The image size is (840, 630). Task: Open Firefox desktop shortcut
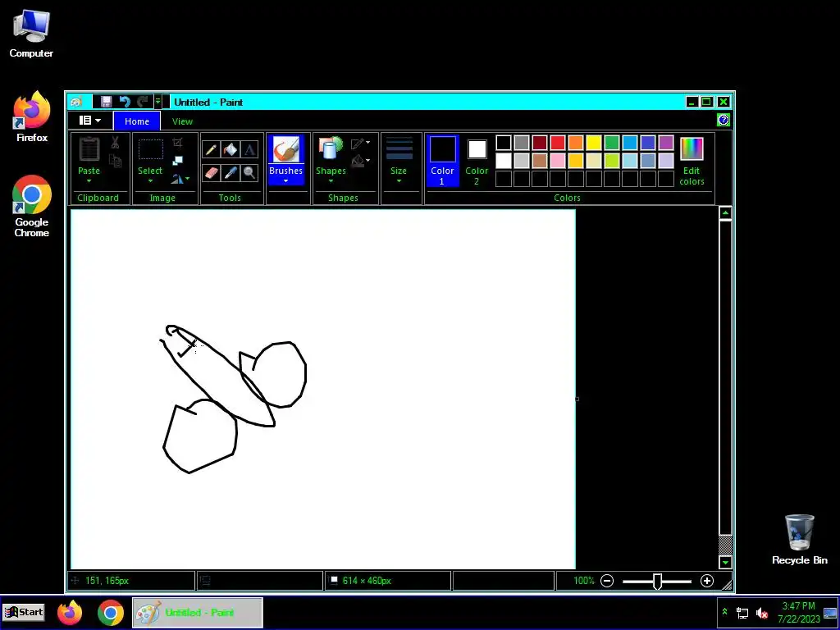(32, 116)
